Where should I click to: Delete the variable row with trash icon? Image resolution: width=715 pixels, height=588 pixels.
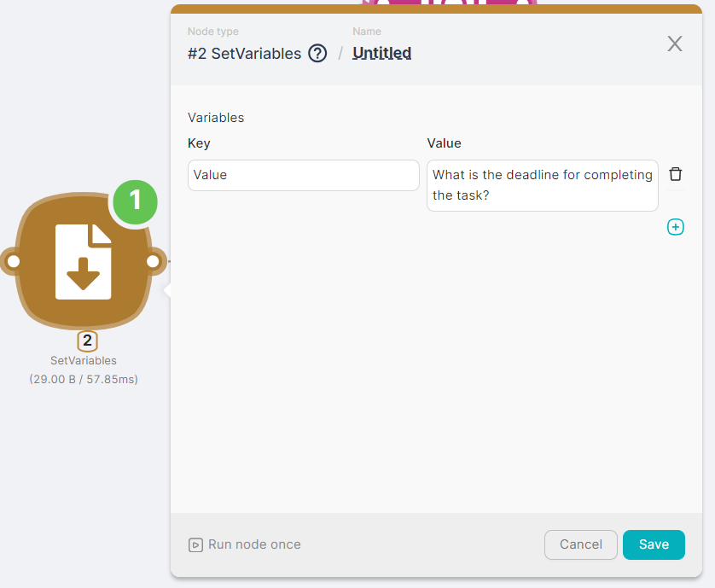(675, 174)
